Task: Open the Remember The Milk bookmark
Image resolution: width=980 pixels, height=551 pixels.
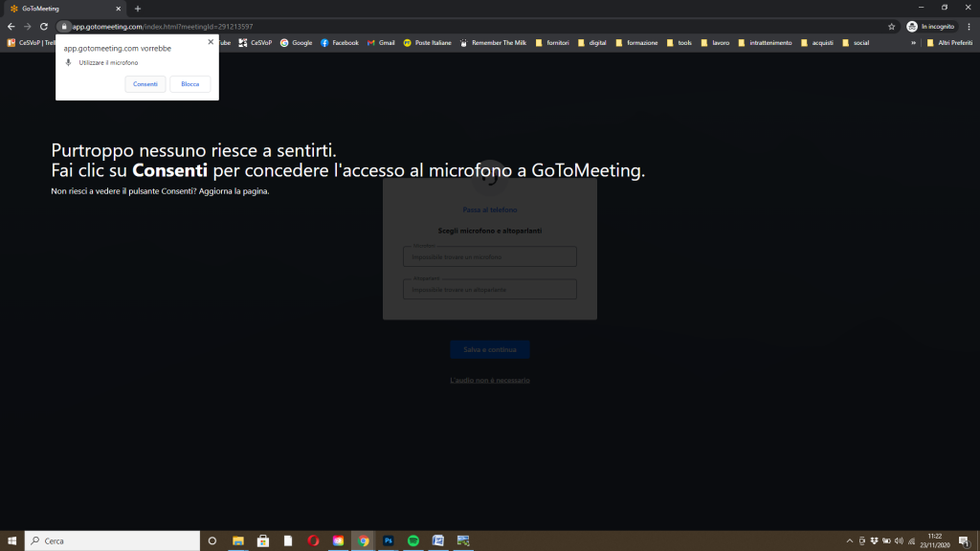Action: 493,42
